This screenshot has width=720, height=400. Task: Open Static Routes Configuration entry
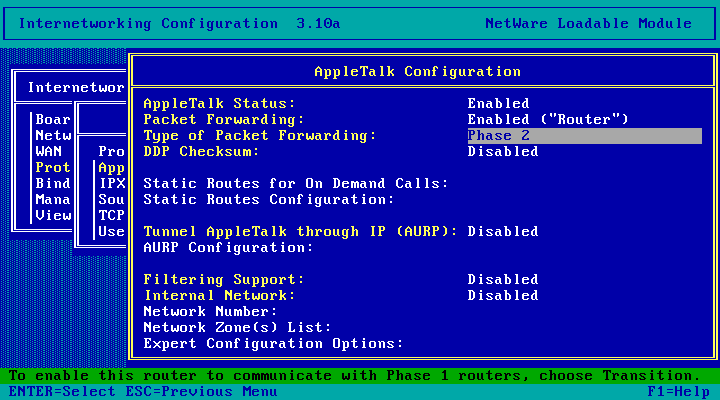(269, 200)
